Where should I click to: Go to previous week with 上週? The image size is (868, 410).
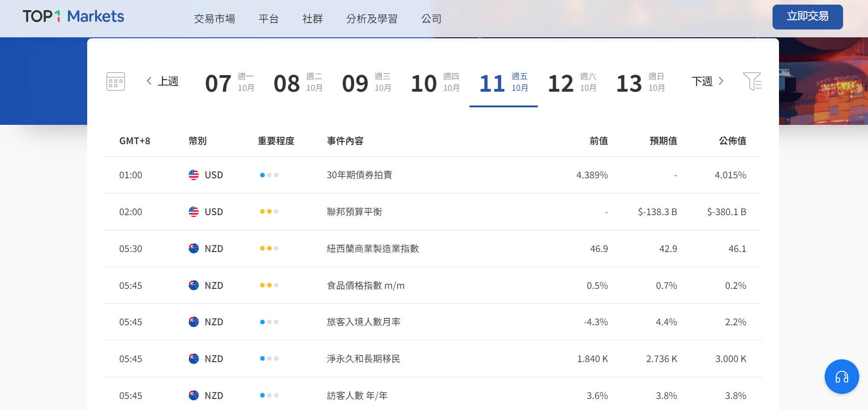163,82
